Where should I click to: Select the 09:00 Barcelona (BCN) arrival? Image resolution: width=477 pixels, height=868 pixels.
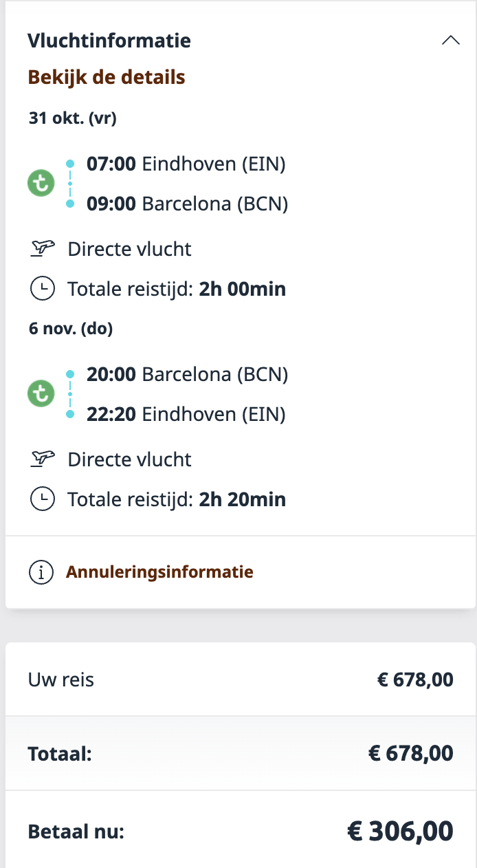[187, 204]
